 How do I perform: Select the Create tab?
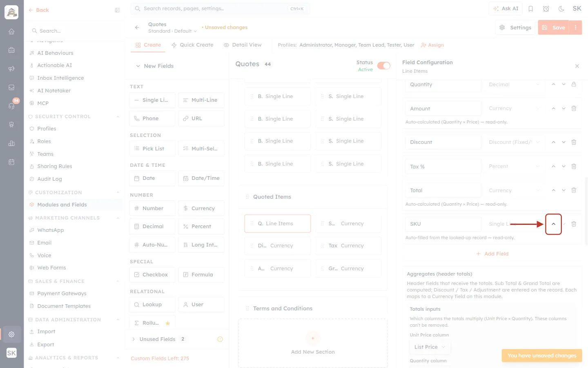click(148, 45)
